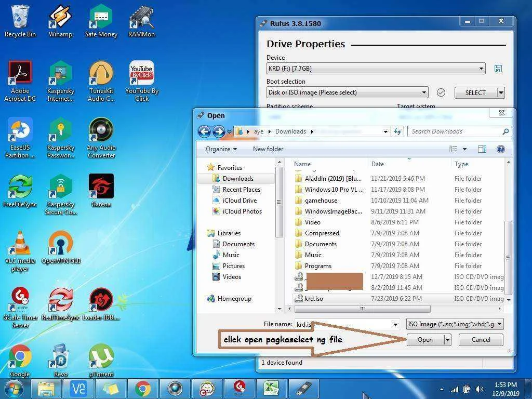
Task: Select Homegroup in the navigation pane
Action: 234,299
